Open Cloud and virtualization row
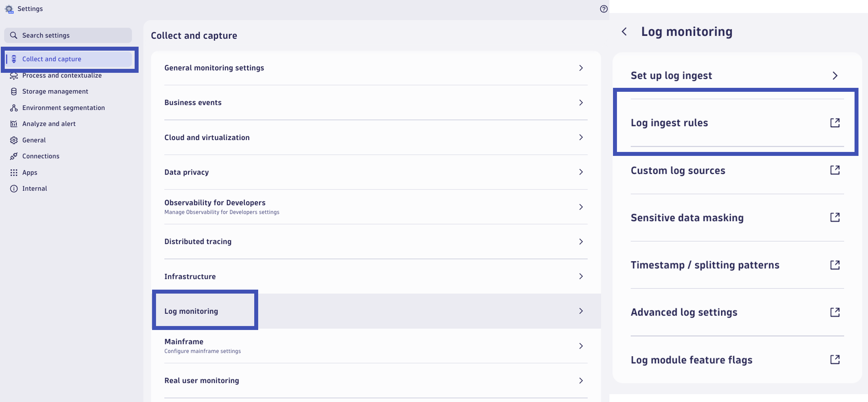The width and height of the screenshot is (868, 402). 376,137
